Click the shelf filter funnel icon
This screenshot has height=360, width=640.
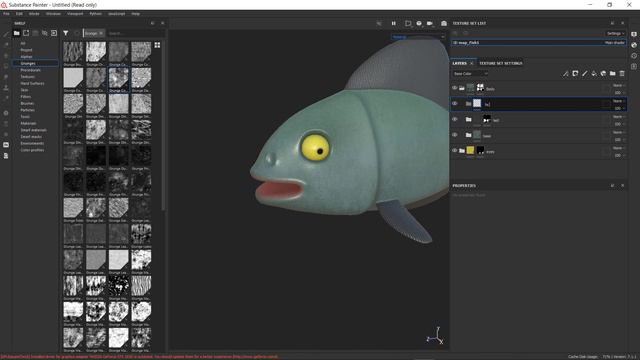pos(66,33)
